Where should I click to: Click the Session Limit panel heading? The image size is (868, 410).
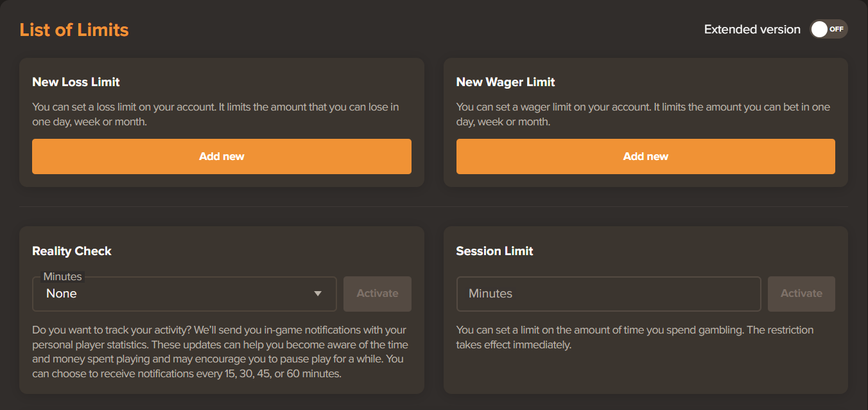pyautogui.click(x=494, y=251)
